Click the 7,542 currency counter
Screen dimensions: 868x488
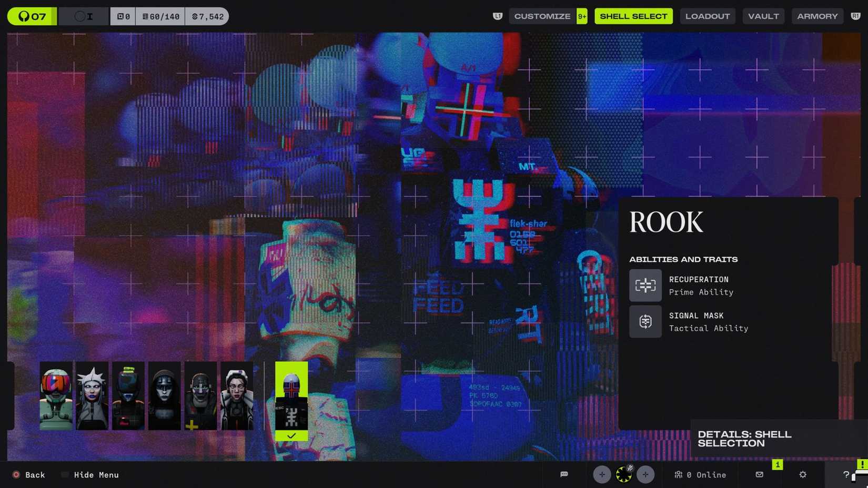207,16
